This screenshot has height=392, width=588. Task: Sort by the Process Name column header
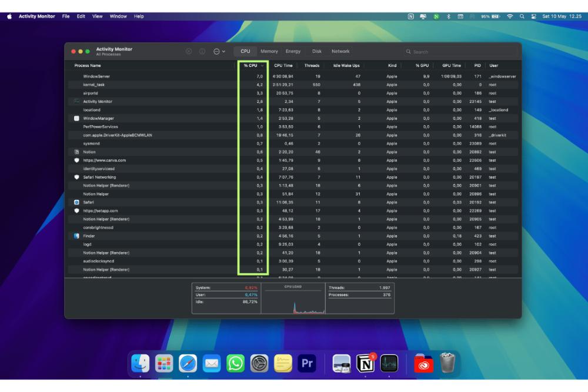click(88, 66)
